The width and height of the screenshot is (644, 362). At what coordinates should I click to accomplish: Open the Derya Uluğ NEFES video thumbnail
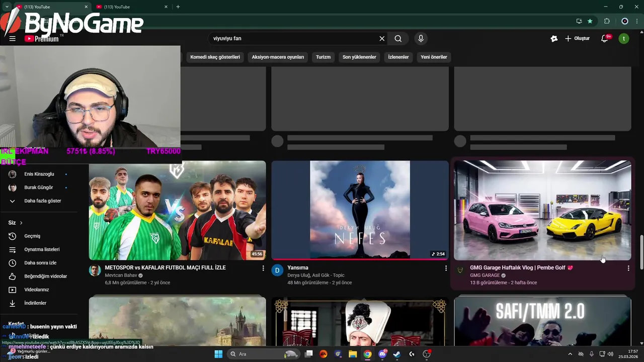[360, 210]
